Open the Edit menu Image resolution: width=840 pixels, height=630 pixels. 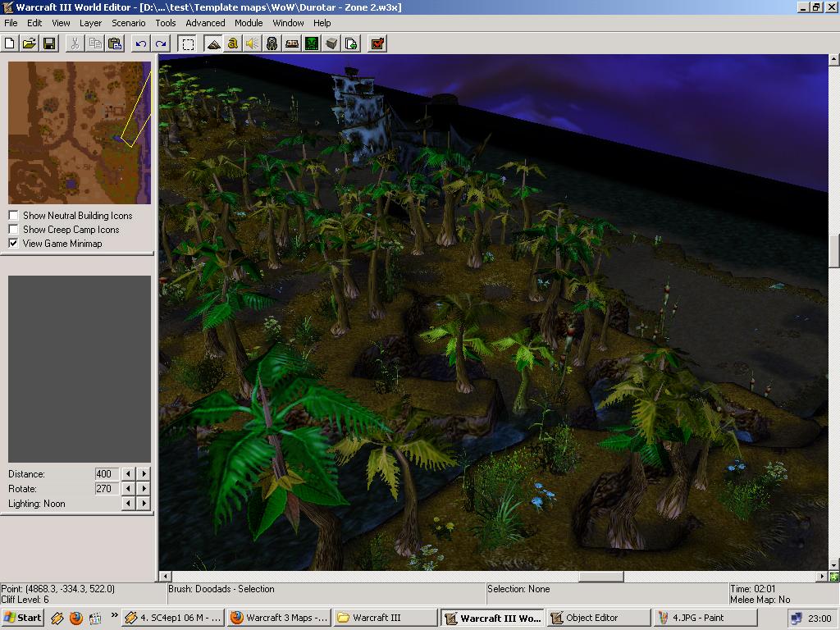[x=34, y=23]
